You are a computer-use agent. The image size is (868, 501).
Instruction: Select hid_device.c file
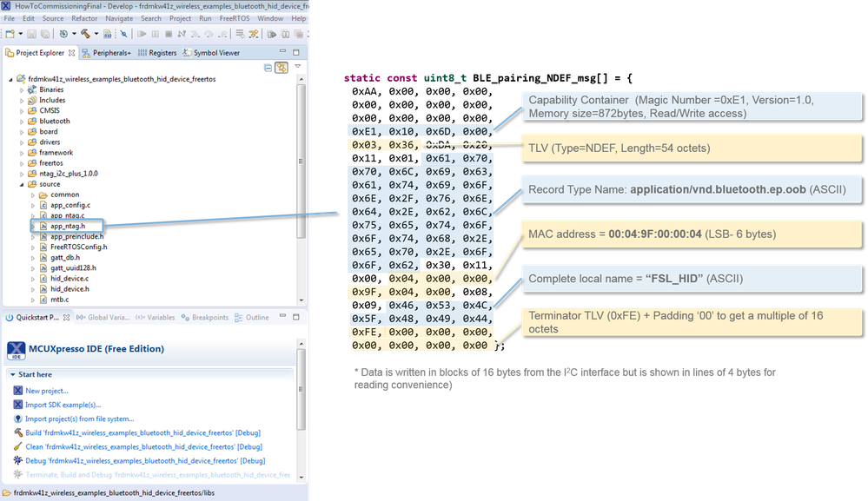[x=70, y=279]
